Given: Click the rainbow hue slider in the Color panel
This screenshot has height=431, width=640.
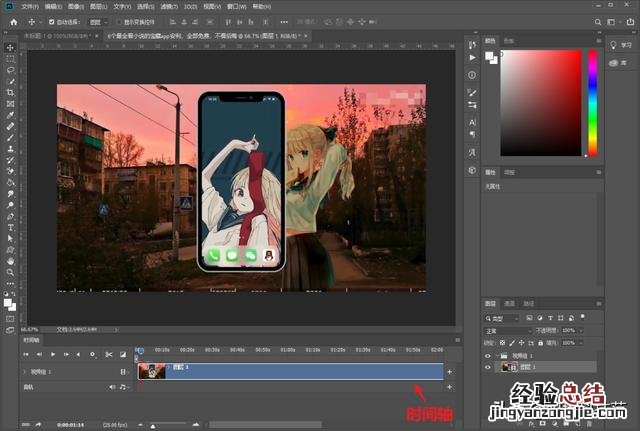Looking at the screenshot, I should (x=592, y=102).
